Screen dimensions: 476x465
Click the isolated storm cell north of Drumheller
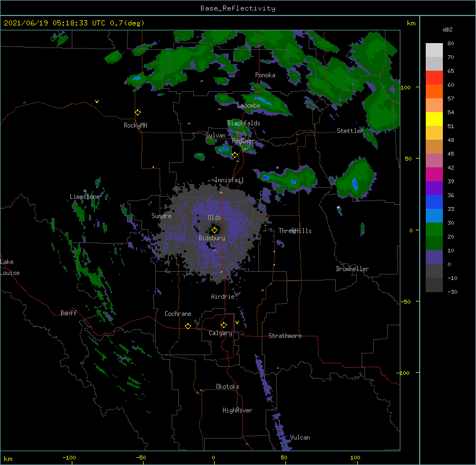[356, 179]
